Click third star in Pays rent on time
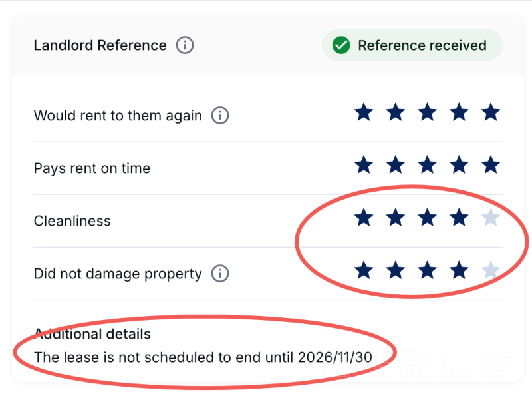The width and height of the screenshot is (532, 404). 427,165
